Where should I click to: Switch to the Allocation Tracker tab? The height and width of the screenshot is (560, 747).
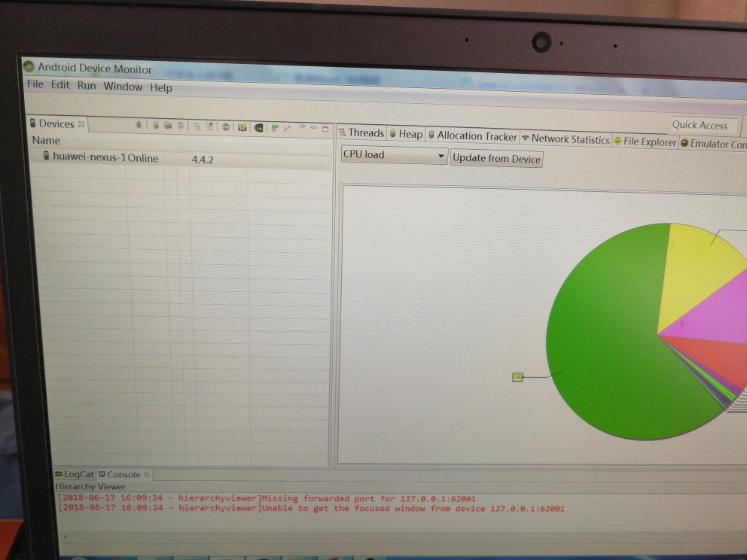coord(473,135)
